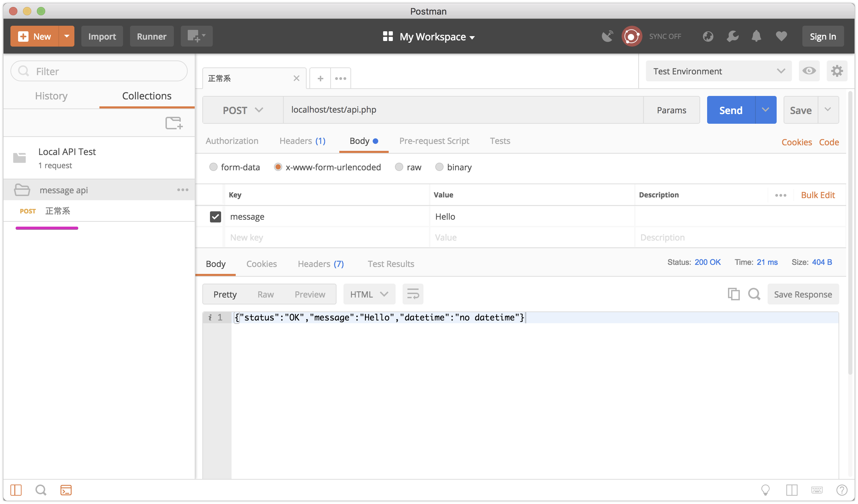The image size is (858, 504).
Task: Switch to the History tab
Action: [51, 96]
